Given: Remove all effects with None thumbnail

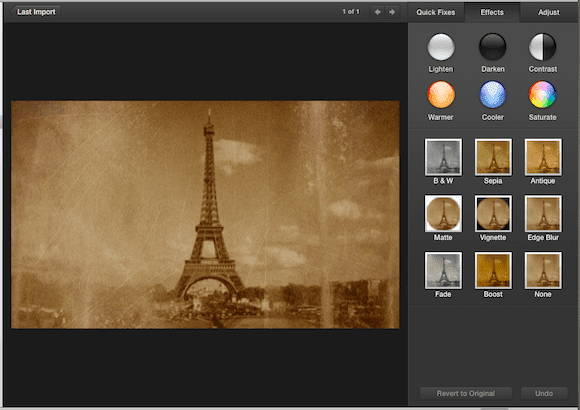Looking at the screenshot, I should (x=543, y=270).
